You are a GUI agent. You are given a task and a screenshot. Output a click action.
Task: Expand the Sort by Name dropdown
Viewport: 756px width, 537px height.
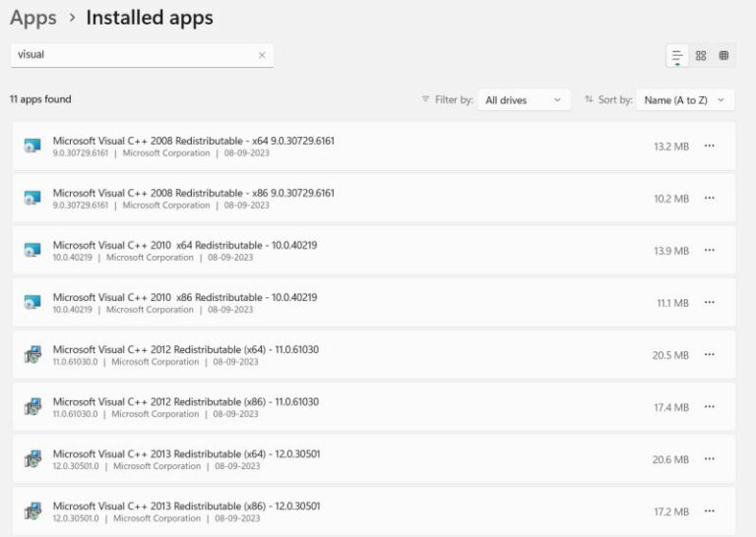[x=685, y=100]
